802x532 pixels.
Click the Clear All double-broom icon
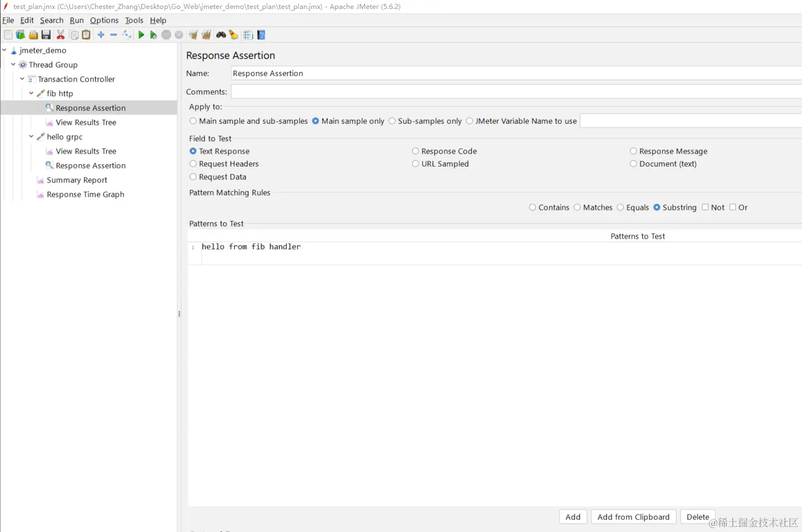tap(206, 35)
